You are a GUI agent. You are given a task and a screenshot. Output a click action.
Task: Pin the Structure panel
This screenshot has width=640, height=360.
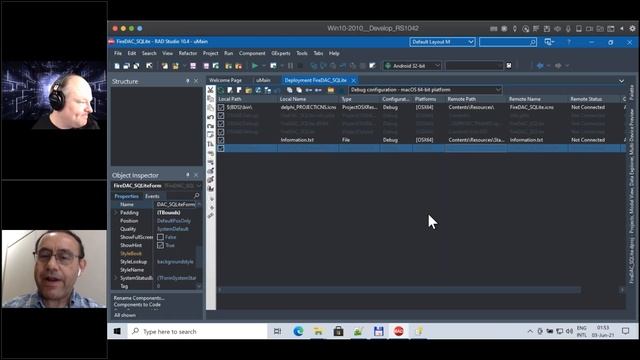click(x=188, y=81)
